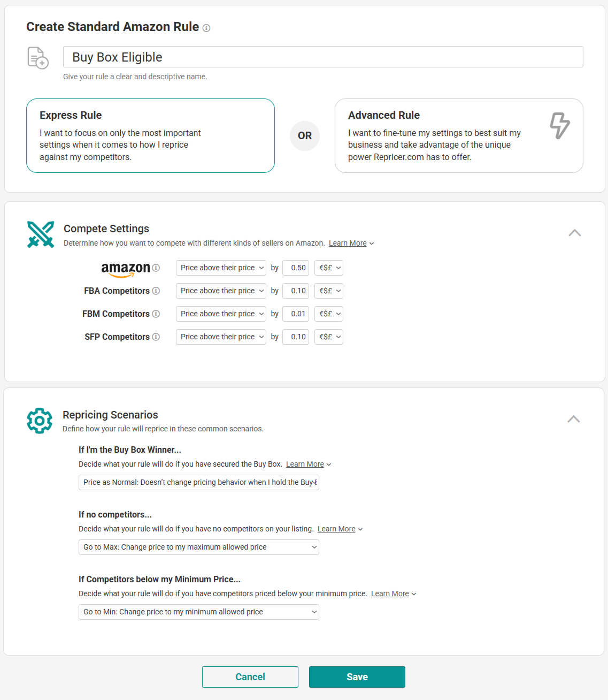Click Learn More link in Compete Settings

[348, 243]
